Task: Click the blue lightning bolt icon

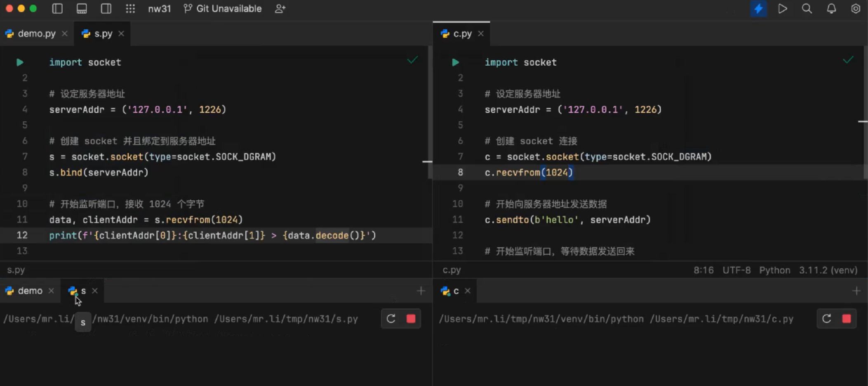Action: point(758,9)
